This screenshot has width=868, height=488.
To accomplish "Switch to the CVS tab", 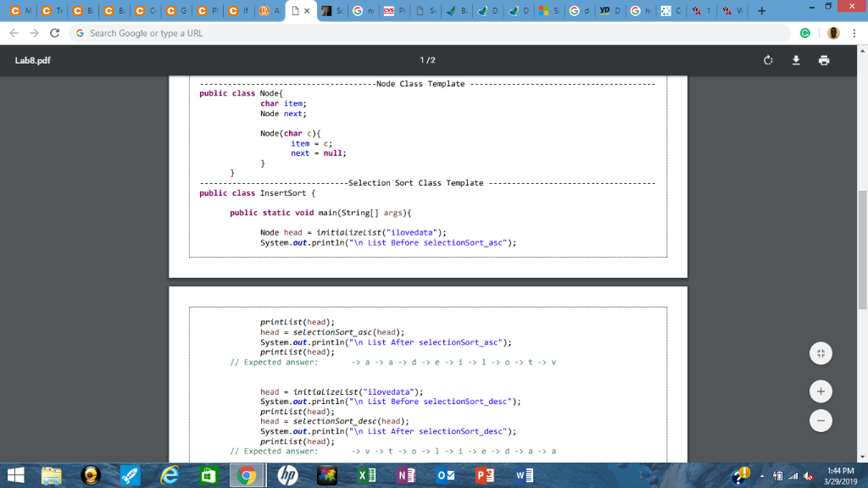I will (x=394, y=10).
